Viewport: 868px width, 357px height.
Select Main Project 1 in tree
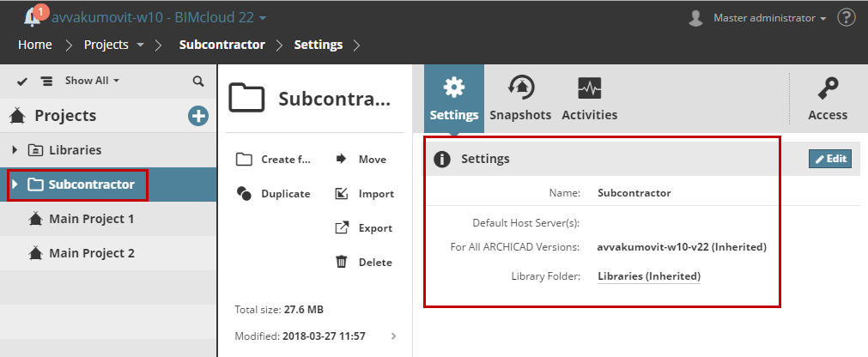point(91,219)
